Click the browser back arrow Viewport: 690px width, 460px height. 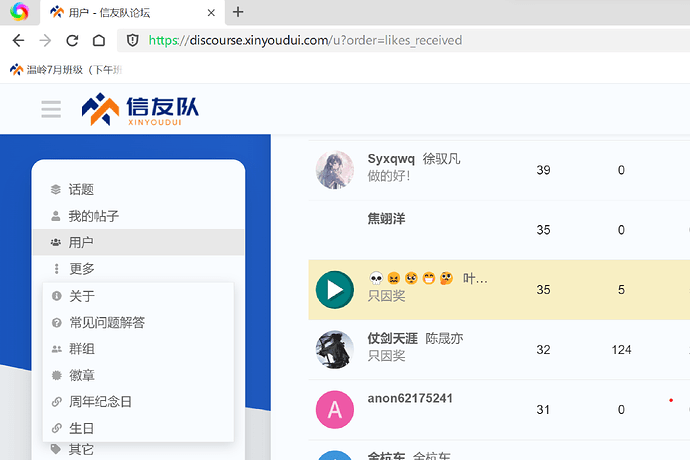[18, 40]
